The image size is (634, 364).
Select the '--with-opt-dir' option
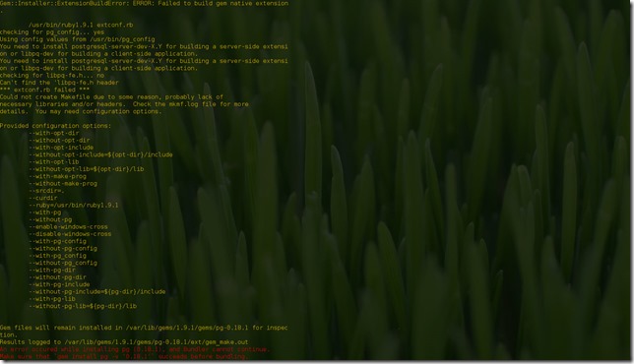[54, 134]
